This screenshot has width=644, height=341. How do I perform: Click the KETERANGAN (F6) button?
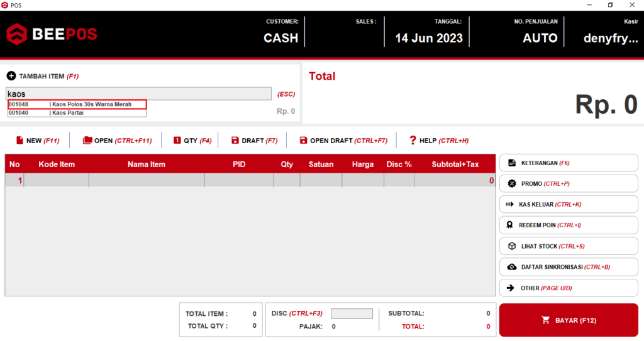569,163
